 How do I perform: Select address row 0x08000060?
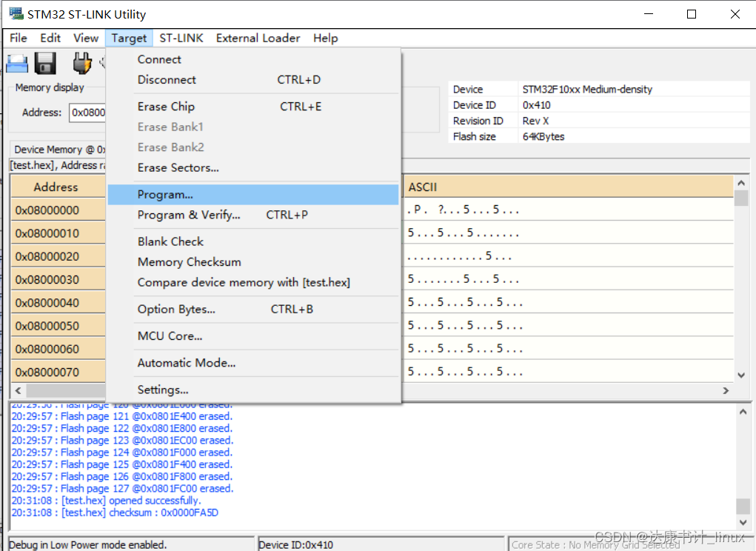(x=58, y=349)
